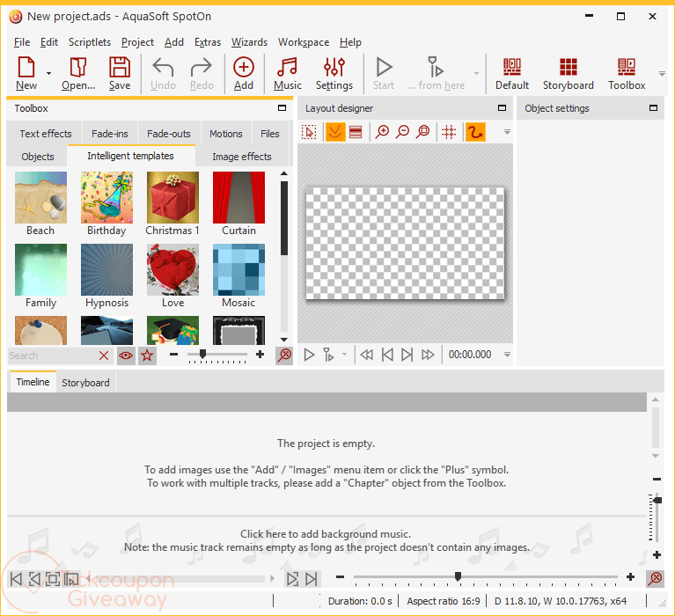
Task: Switch to Toolbox workspace layout
Action: (x=627, y=73)
